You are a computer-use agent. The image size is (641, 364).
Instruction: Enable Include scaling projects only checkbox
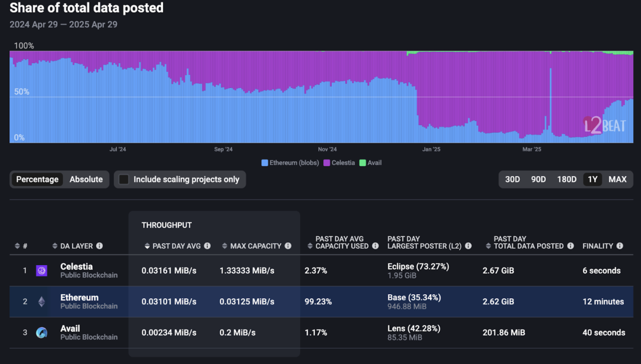coord(124,179)
